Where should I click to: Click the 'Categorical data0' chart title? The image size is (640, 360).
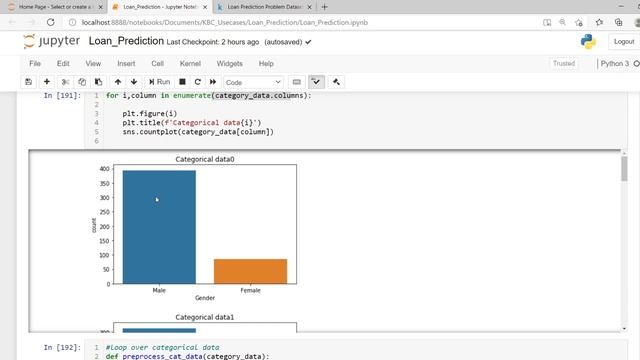[x=205, y=159]
